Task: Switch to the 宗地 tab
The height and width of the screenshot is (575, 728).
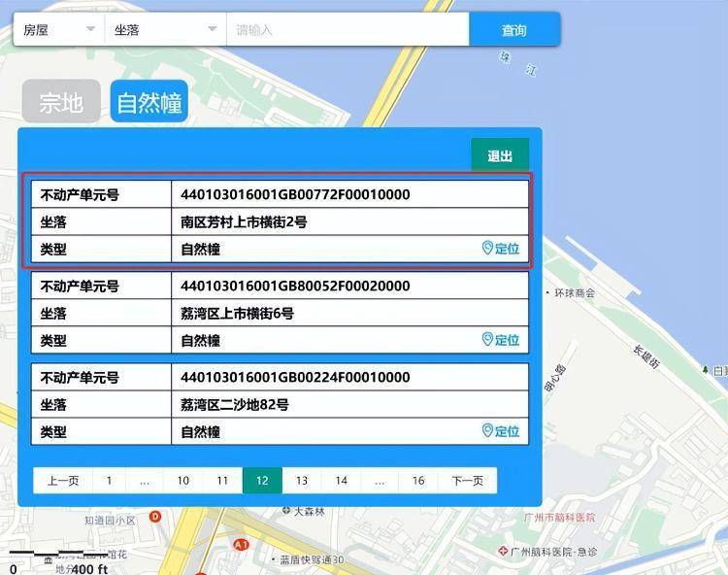Action: click(61, 101)
